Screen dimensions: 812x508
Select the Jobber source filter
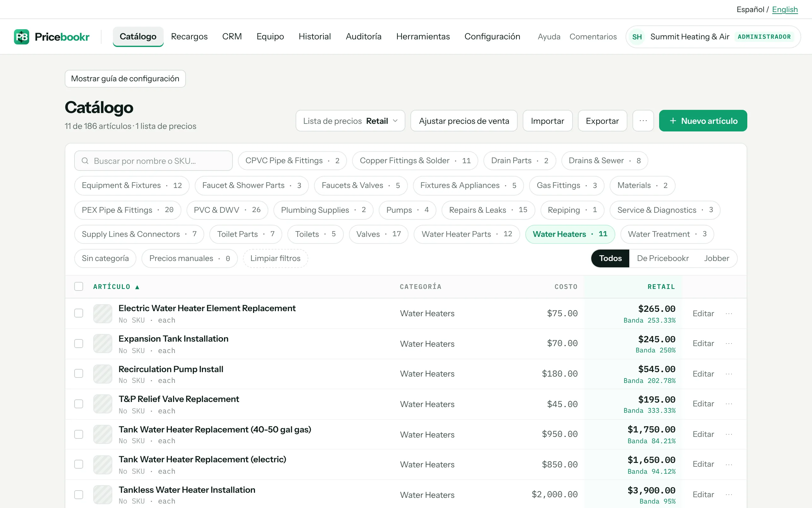717,258
